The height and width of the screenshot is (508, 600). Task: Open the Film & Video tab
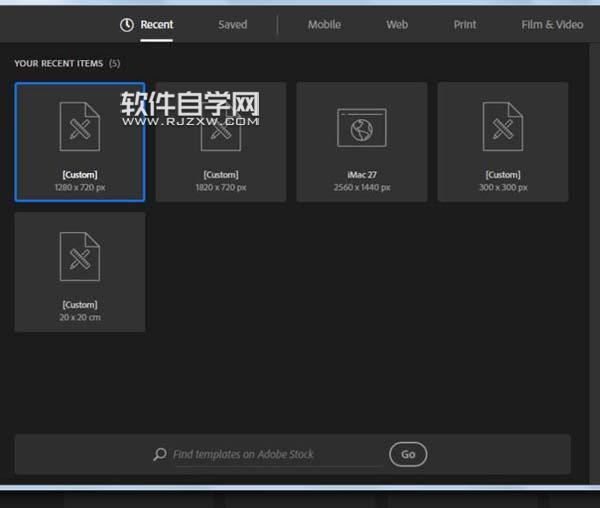552,25
